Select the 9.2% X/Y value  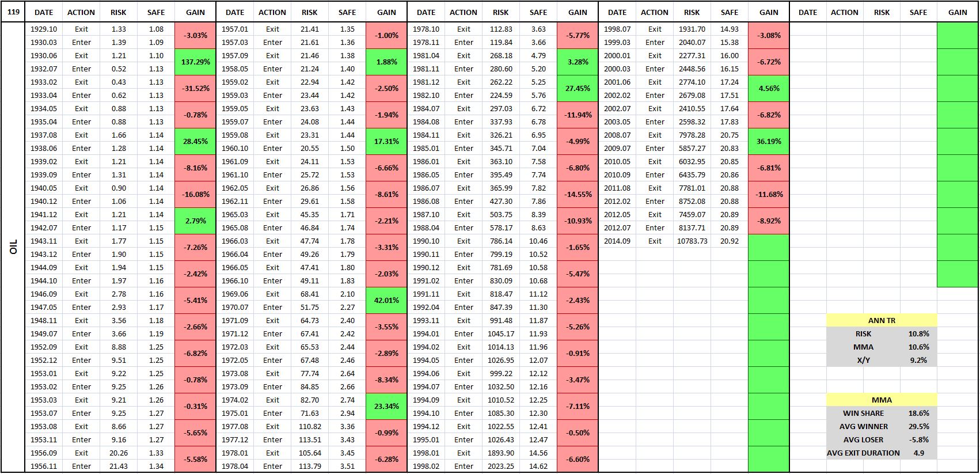coord(918,360)
